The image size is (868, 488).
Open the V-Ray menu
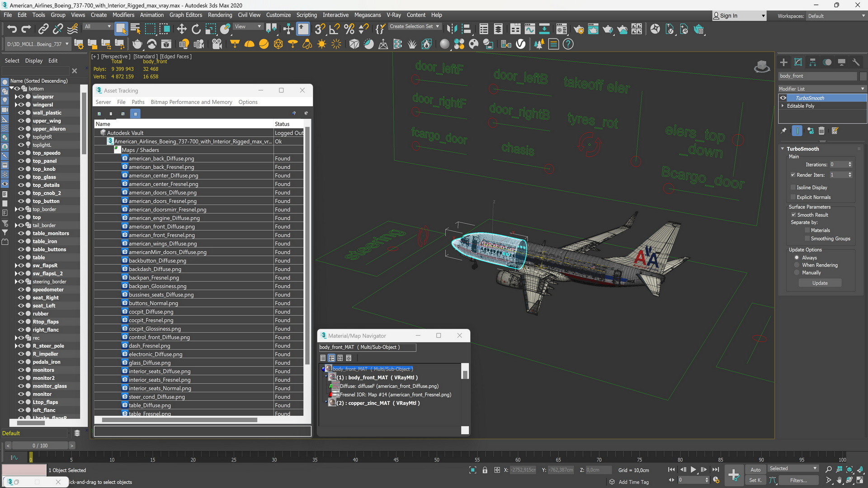click(393, 15)
